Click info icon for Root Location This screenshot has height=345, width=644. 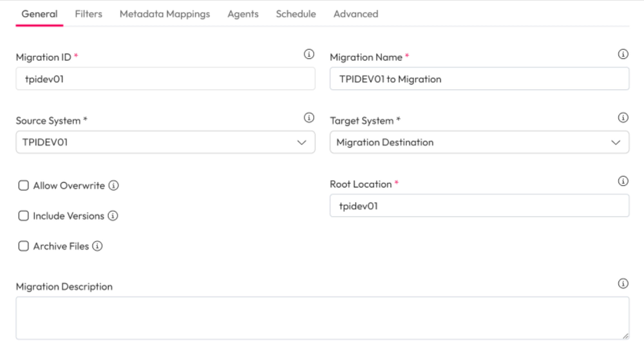click(623, 181)
